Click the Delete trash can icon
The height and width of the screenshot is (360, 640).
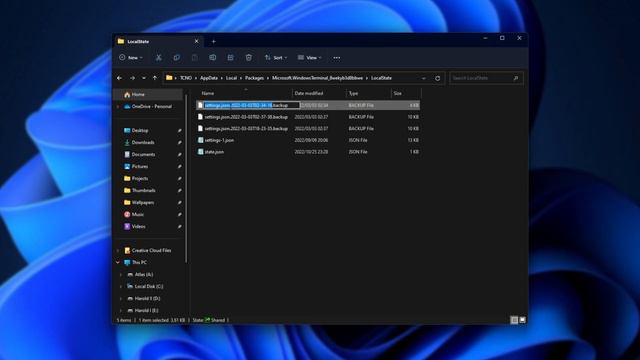pos(249,58)
